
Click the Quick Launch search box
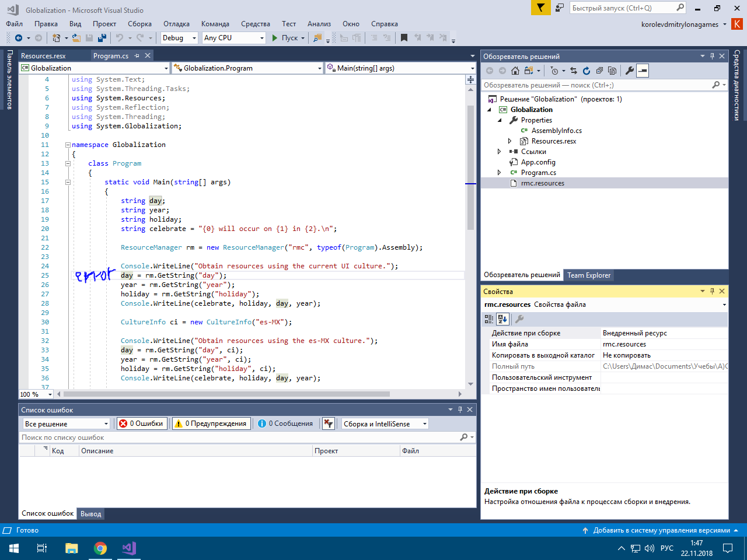pyautogui.click(x=628, y=8)
